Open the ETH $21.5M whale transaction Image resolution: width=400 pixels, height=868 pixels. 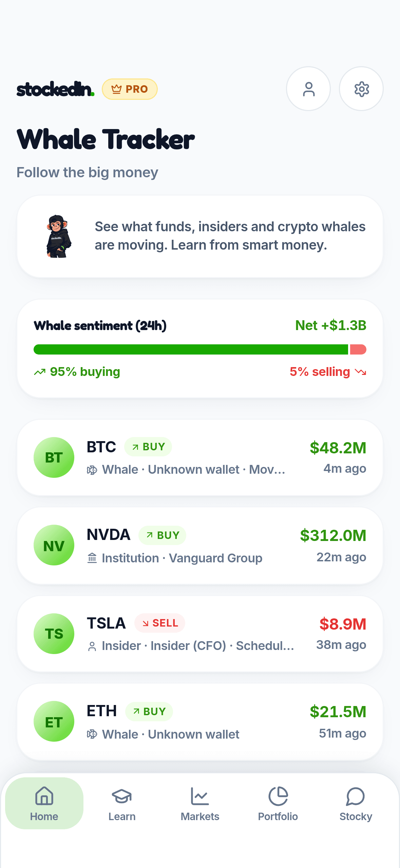200,722
